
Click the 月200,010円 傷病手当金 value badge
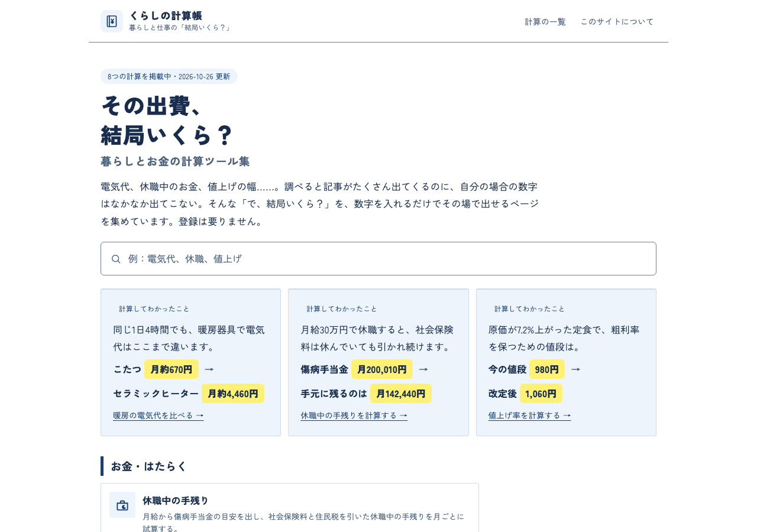(x=382, y=369)
